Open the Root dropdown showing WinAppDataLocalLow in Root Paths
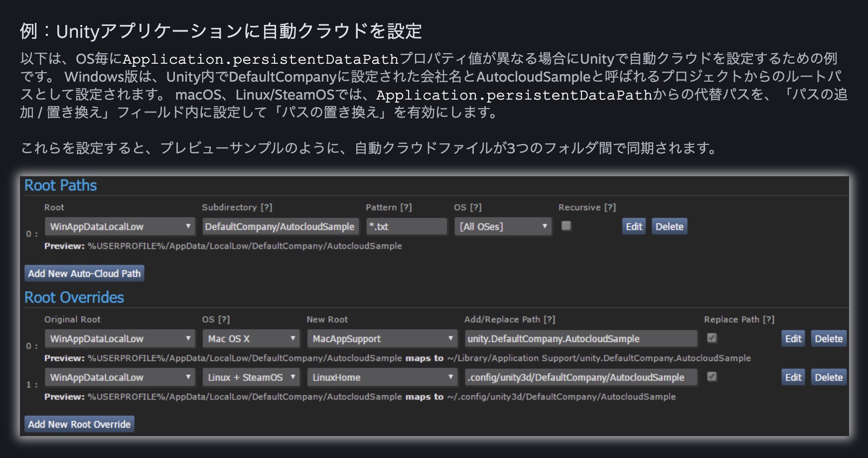Image resolution: width=868 pixels, height=458 pixels. [120, 227]
